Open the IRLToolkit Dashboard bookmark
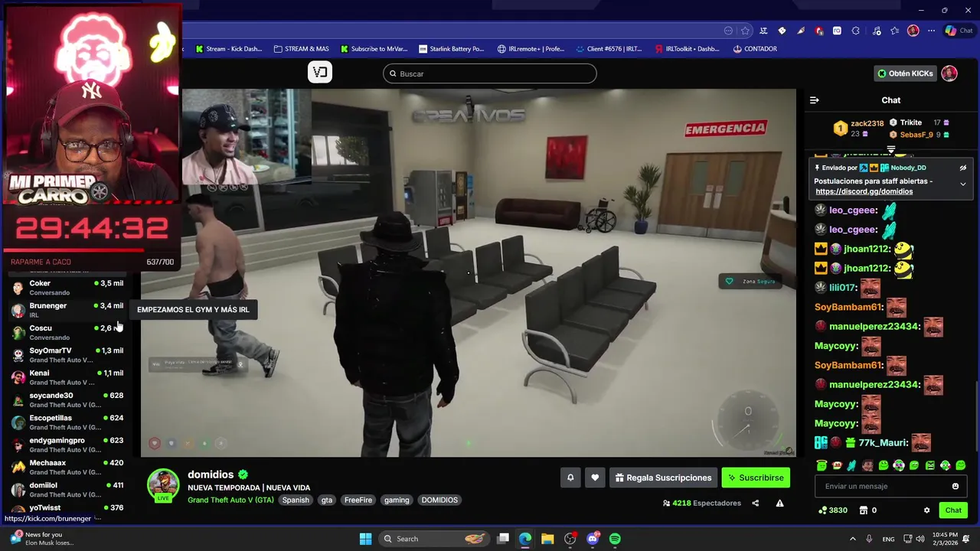The height and width of the screenshot is (551, 980). pos(688,49)
